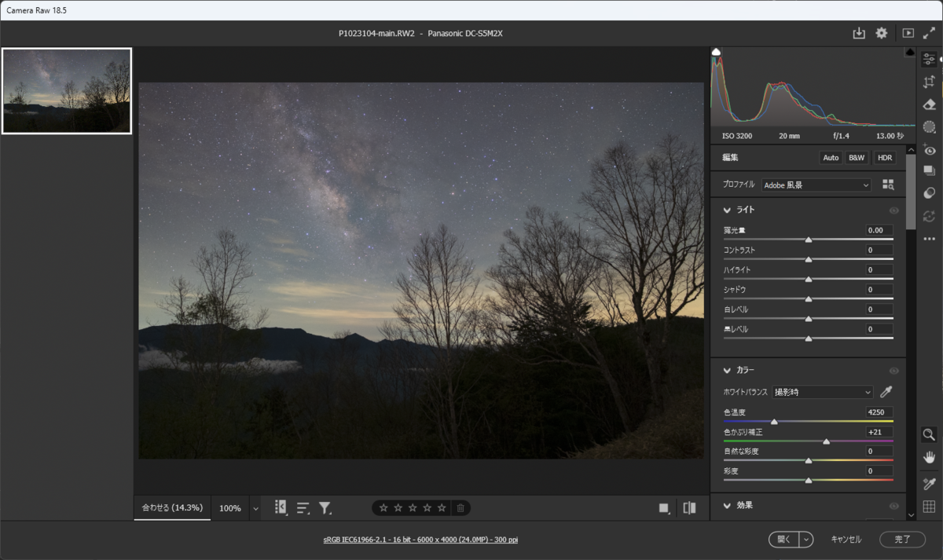
Task: Open the Presets overlapping circles icon
Action: [929, 193]
